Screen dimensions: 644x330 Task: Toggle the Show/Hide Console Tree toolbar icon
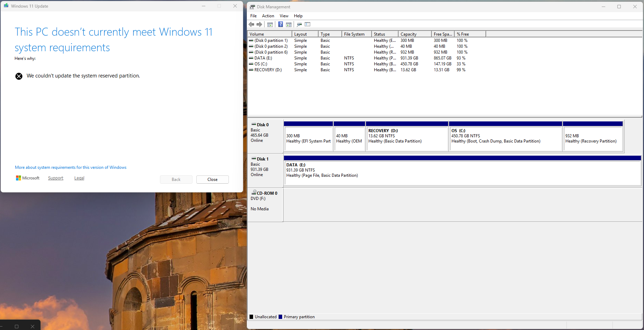pos(270,24)
